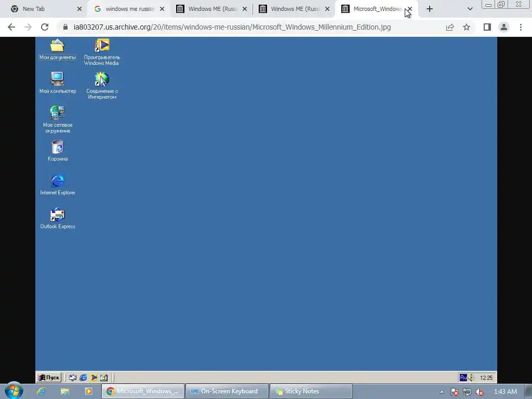Click the Ru language indicator in tray

[x=463, y=377]
